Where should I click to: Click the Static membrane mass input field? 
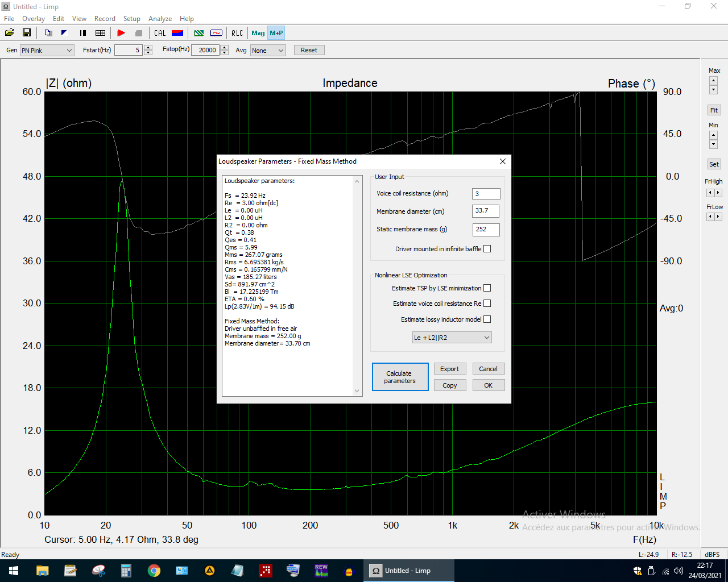tap(486, 230)
